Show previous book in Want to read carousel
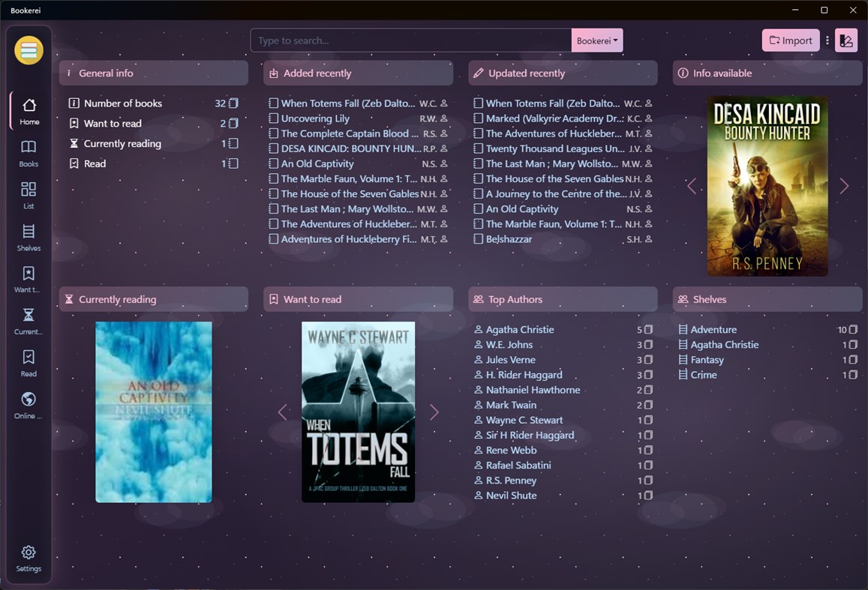This screenshot has width=868, height=590. pyautogui.click(x=283, y=412)
